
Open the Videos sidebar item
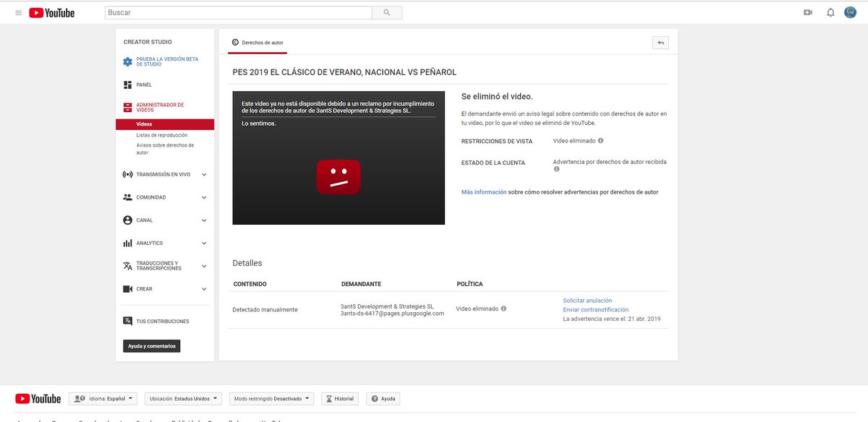[x=165, y=125]
